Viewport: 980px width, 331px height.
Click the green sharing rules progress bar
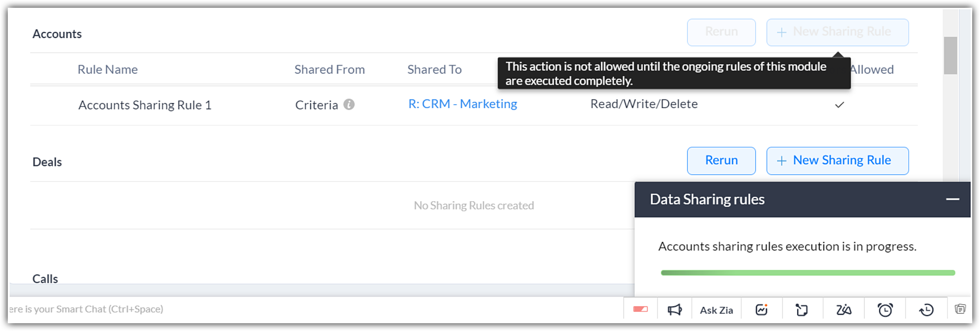point(808,273)
